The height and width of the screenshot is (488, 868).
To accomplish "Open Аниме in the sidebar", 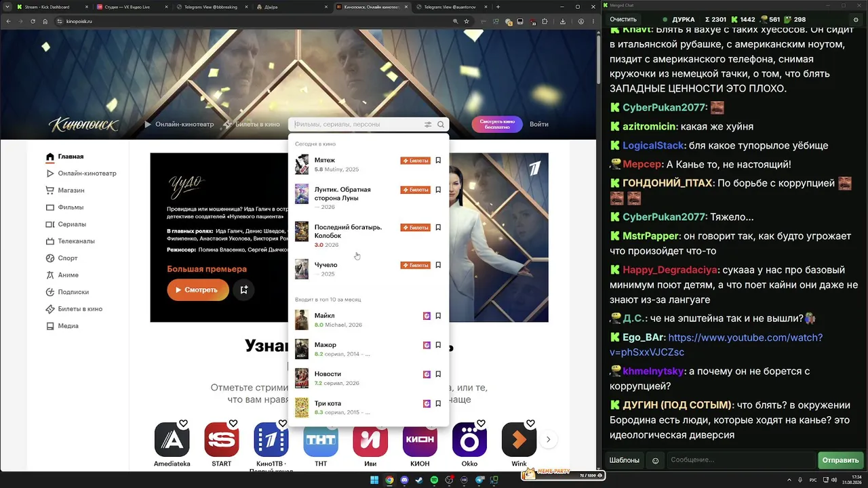I will [62, 275].
